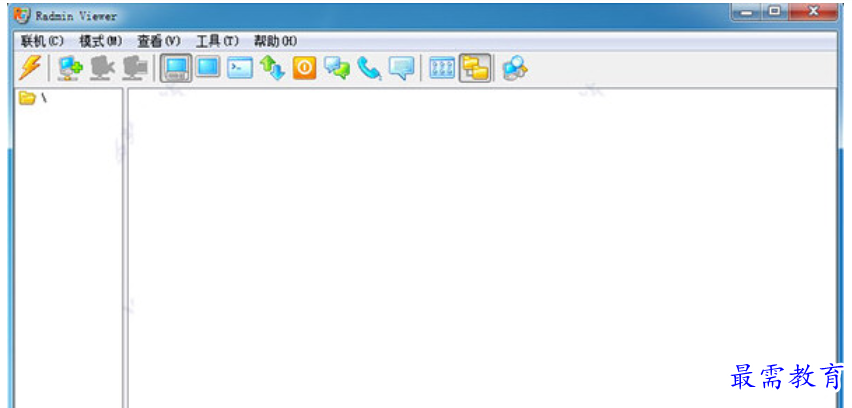Image resolution: width=852 pixels, height=408 pixels.
Task: Open the 帮助(H) menu
Action: [x=275, y=41]
